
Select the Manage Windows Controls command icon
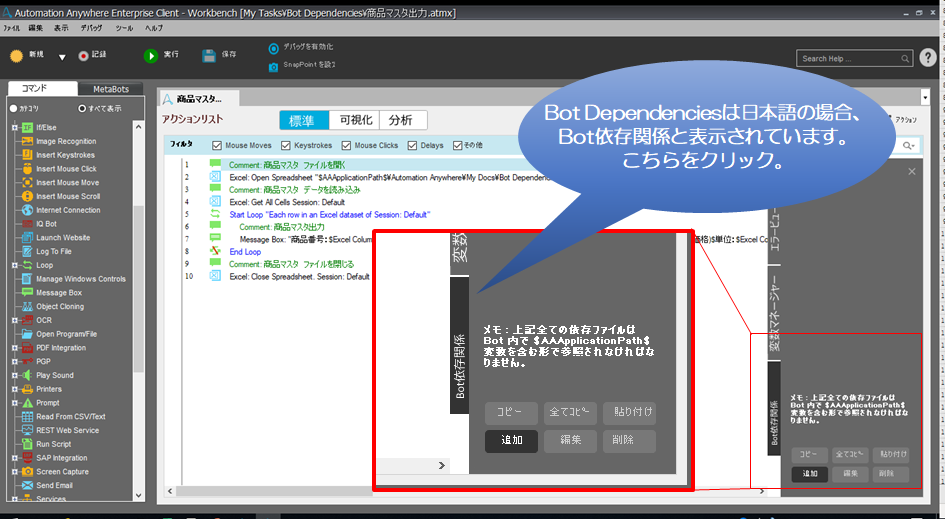point(27,278)
